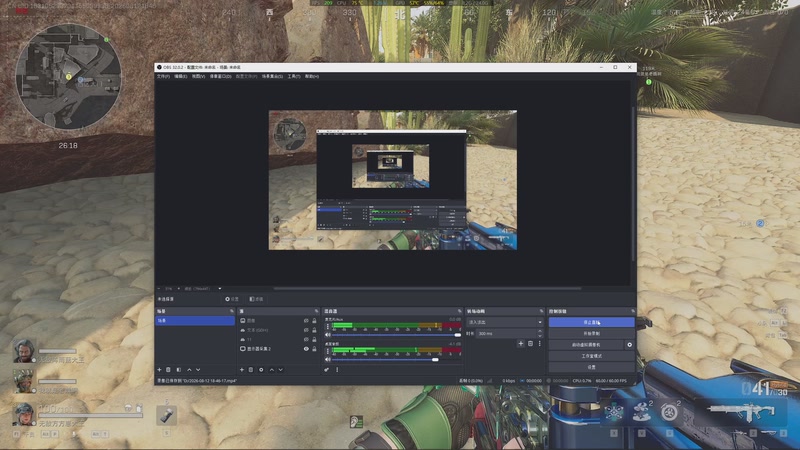Open 麦克风/Aux channel three-dot options
This screenshot has height=450, width=800.
(328, 327)
